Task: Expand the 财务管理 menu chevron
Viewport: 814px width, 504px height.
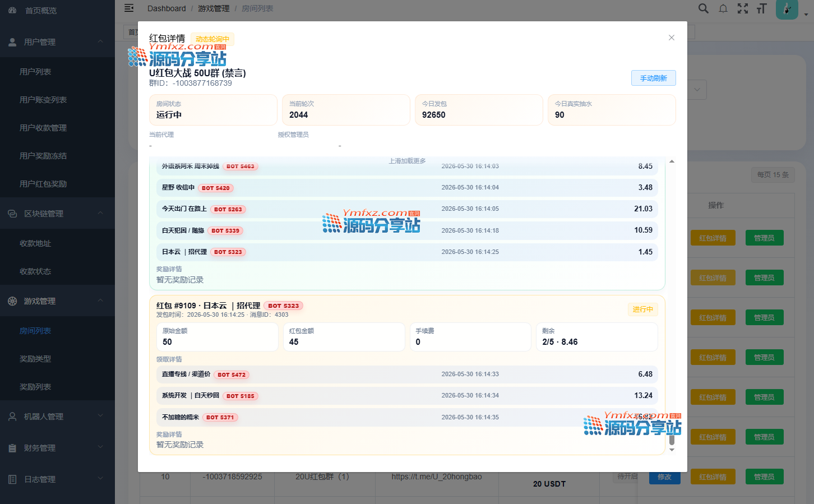Action: click(x=100, y=447)
